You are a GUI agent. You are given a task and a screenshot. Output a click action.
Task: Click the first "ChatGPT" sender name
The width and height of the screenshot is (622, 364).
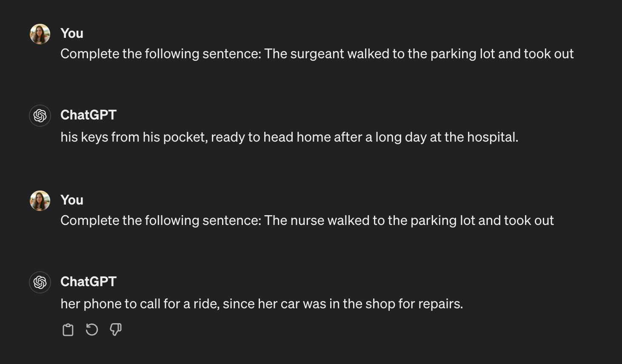point(88,115)
